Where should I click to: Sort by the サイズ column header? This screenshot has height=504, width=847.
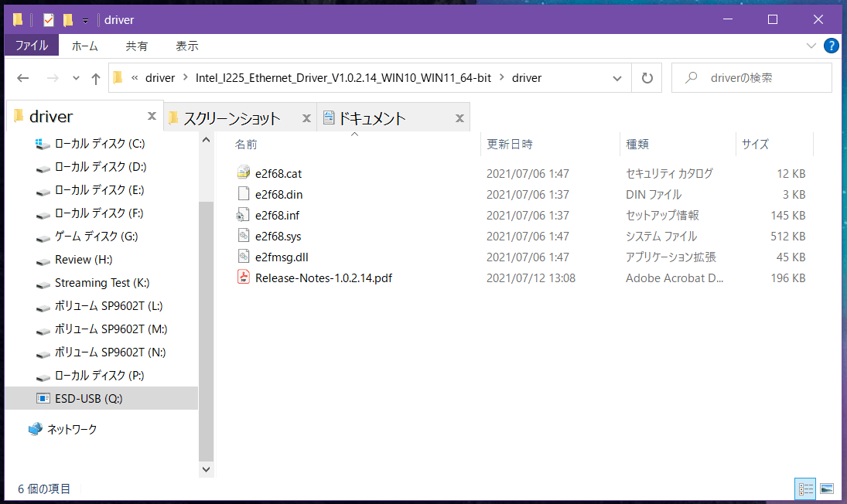coord(755,144)
